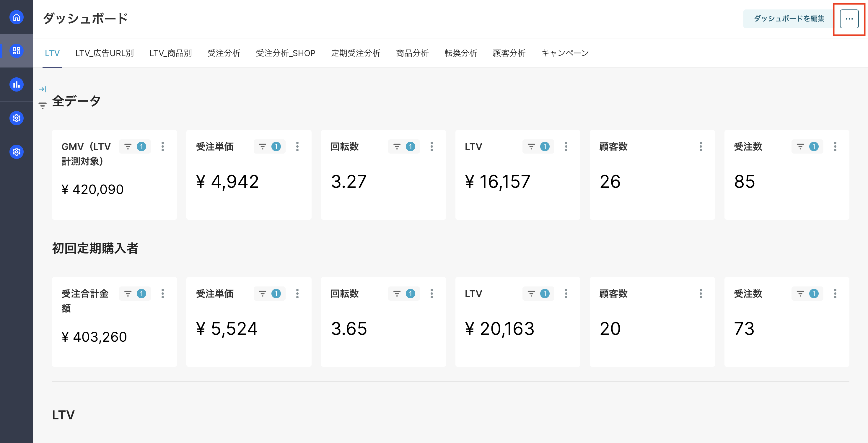Open kebab menu on 3.27 回転数 card
This screenshot has width=868, height=443.
[x=432, y=146]
